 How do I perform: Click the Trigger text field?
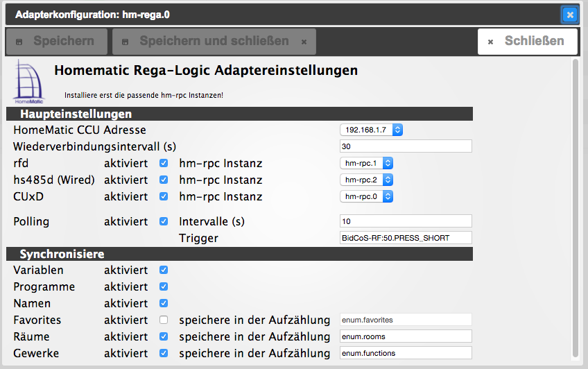(406, 238)
